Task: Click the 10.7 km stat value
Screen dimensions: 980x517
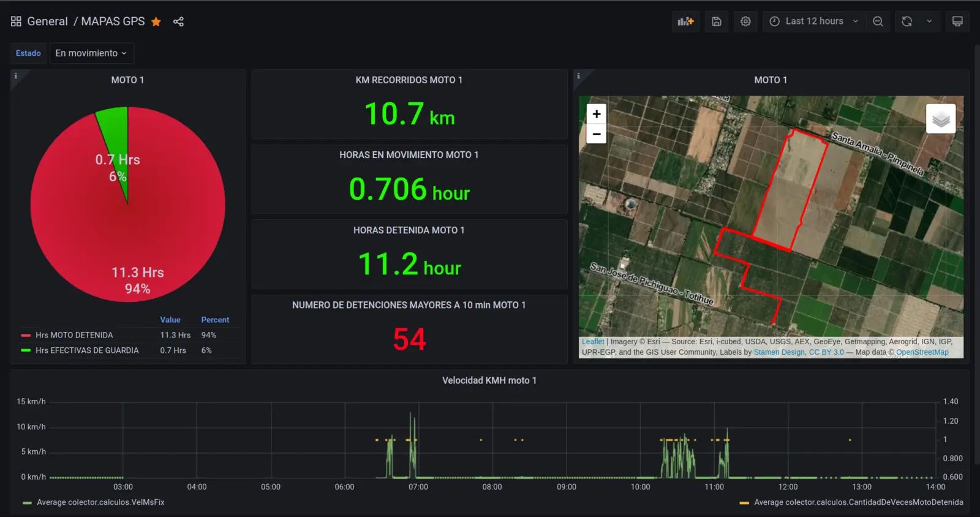Action: (409, 115)
